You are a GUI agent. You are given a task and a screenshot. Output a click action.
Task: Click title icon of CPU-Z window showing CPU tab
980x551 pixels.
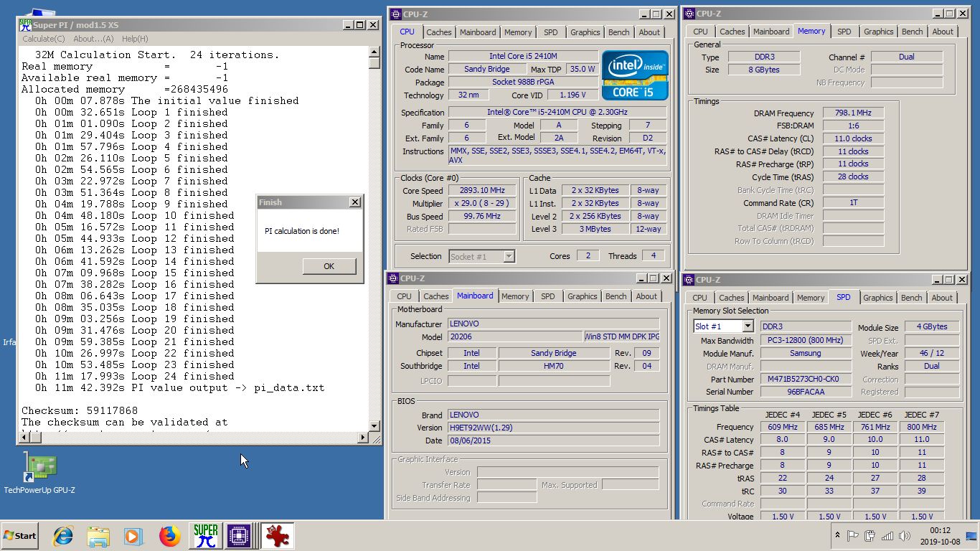coord(397,14)
